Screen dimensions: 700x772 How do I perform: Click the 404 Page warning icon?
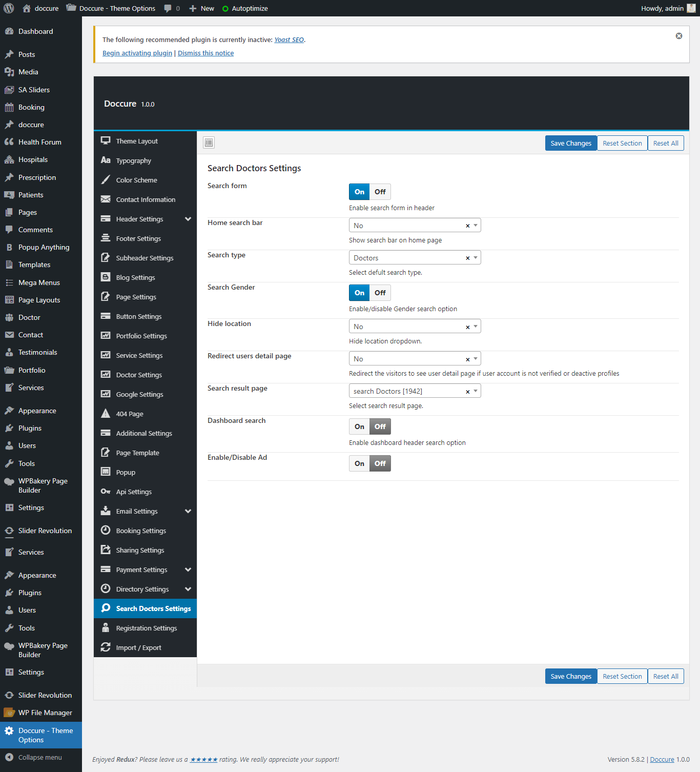(x=106, y=414)
